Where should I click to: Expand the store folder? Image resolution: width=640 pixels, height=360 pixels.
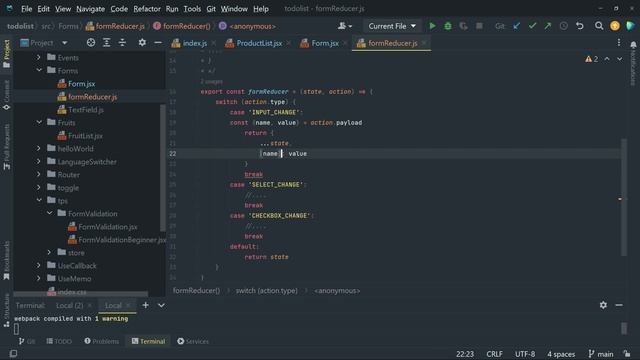click(49, 253)
